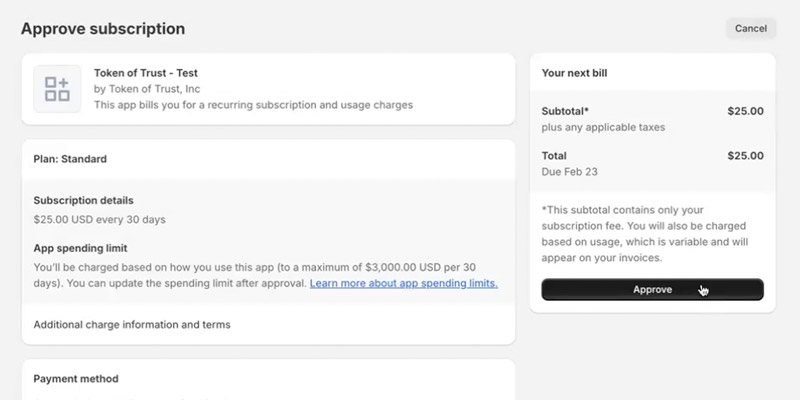
Task: Click the $25.00 USD every 30 days text
Action: (x=99, y=220)
